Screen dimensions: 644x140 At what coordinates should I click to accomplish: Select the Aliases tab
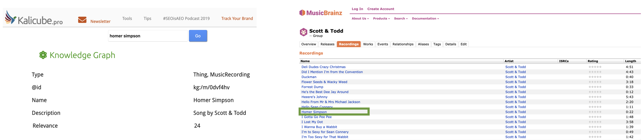tap(423, 44)
